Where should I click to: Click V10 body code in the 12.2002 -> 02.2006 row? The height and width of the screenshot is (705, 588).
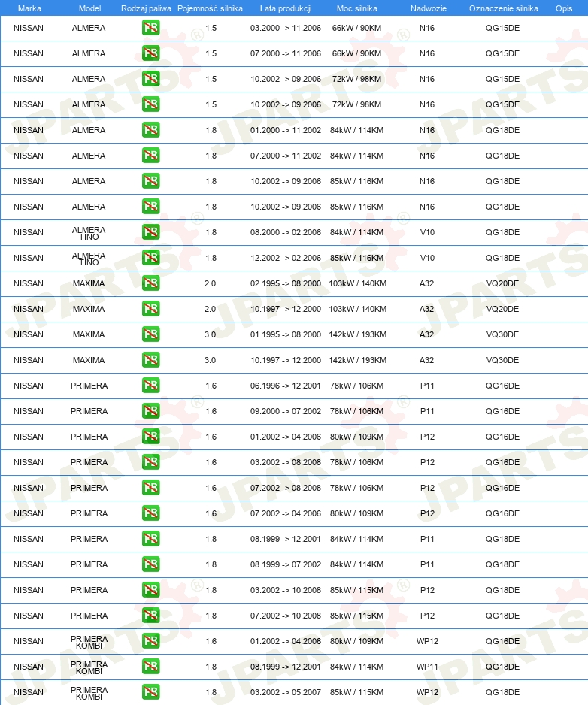427,258
